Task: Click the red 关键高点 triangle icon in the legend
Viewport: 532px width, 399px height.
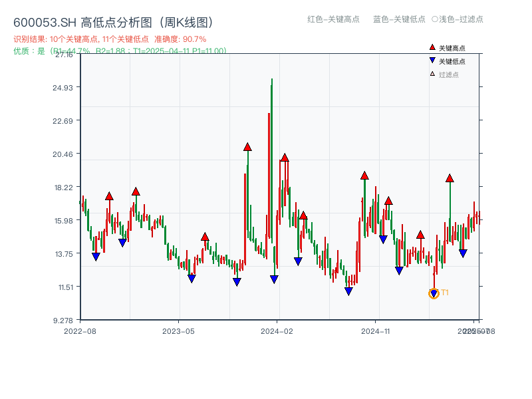Action: [431, 47]
